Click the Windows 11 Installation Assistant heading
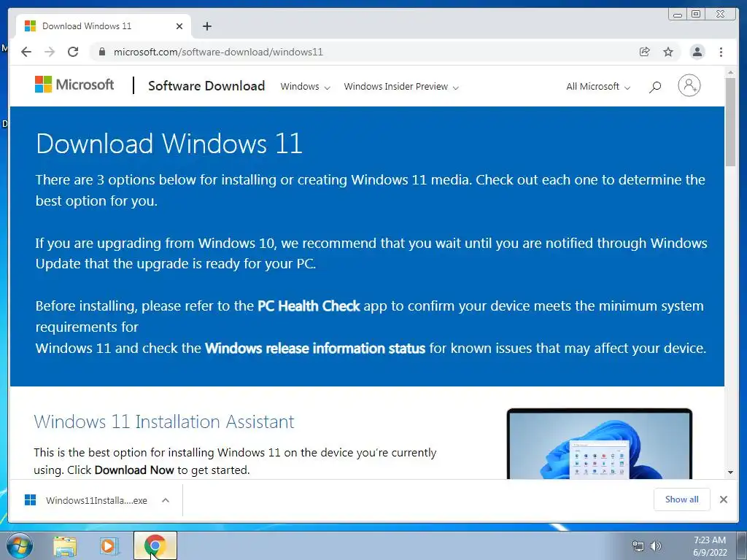Image resolution: width=747 pixels, height=560 pixels. 164,422
